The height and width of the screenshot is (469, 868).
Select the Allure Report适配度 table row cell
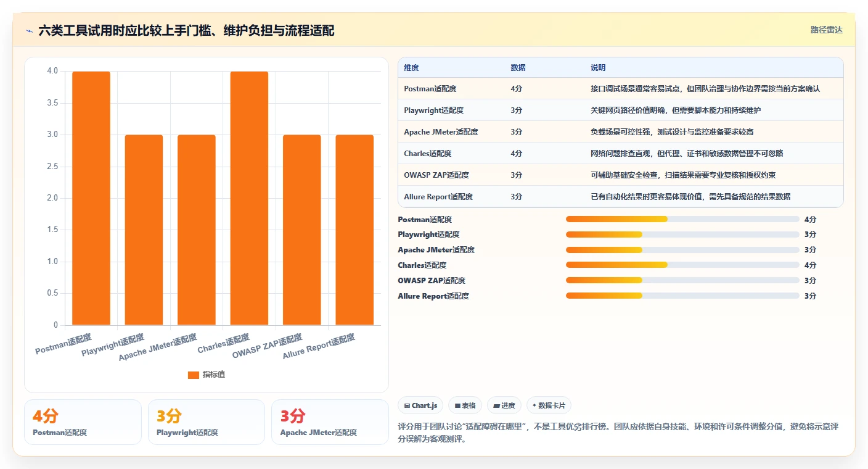[438, 197]
